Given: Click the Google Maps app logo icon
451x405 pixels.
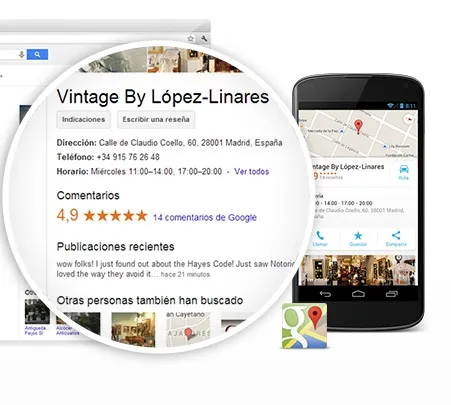Looking at the screenshot, I should 305,326.
